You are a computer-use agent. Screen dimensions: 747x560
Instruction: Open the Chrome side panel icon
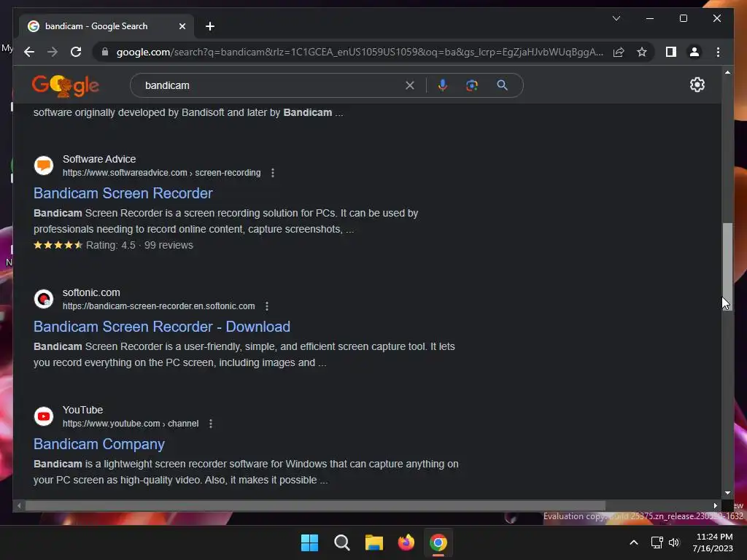[x=671, y=52]
